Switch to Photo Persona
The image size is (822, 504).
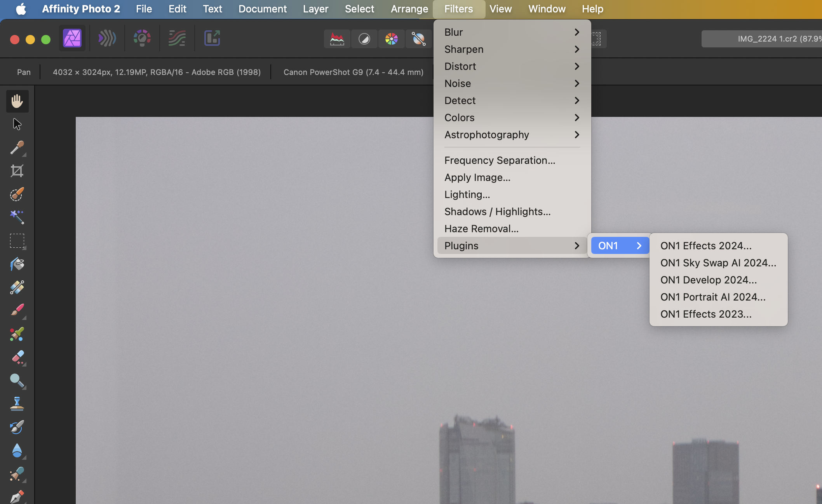coord(72,38)
